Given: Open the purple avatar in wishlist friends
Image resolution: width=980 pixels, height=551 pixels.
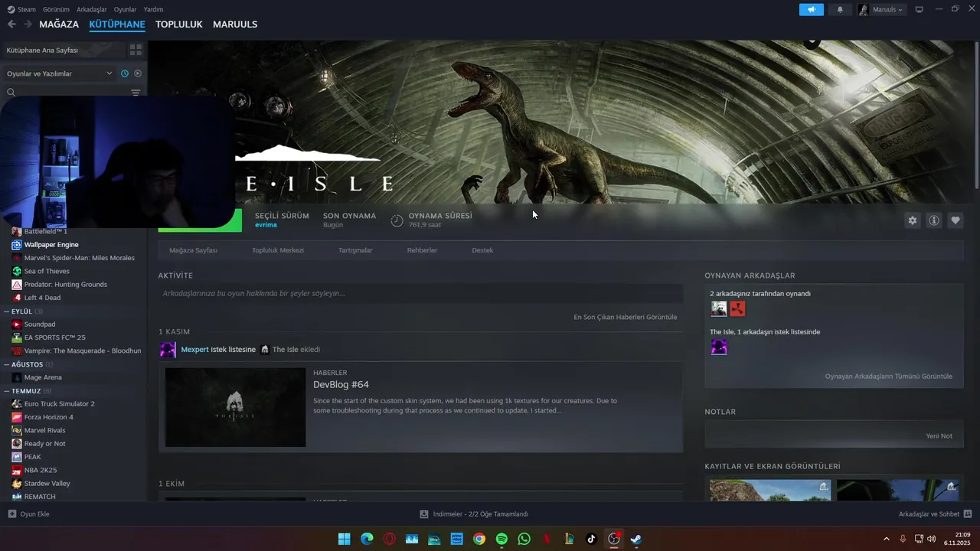Looking at the screenshot, I should pos(719,347).
